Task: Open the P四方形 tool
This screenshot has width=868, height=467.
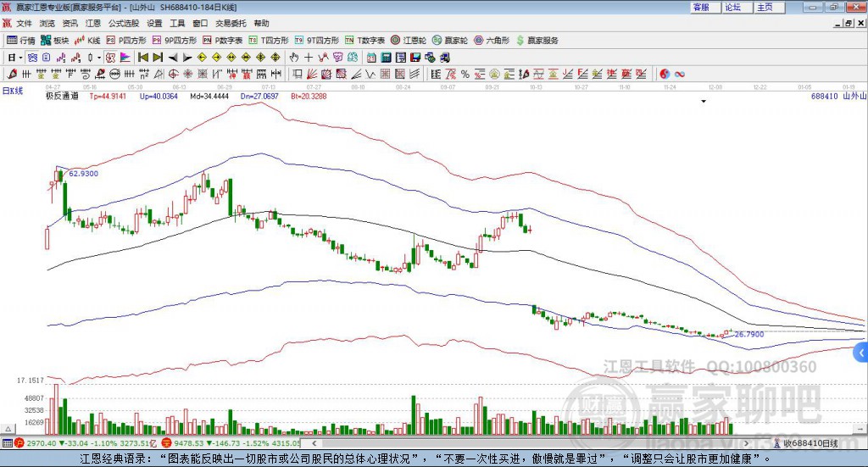Action: 126,41
